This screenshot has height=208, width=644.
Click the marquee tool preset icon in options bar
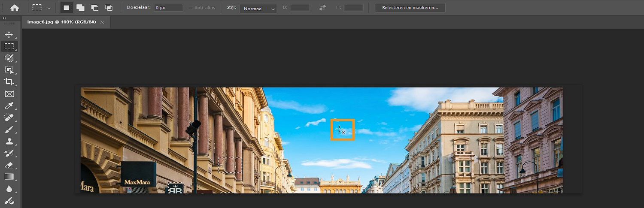37,8
